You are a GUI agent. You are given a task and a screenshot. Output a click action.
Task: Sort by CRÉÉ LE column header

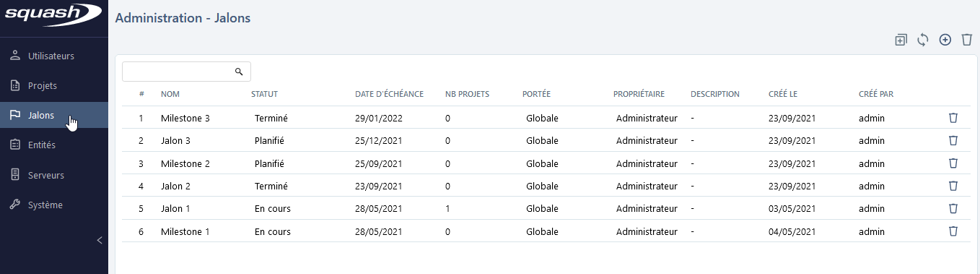[x=783, y=94]
